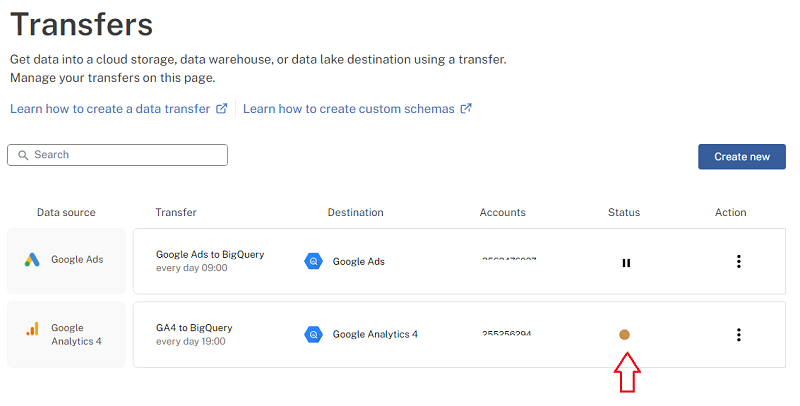Click the Transfers page heading
Viewport: 800px width, 406px height.
(82, 24)
